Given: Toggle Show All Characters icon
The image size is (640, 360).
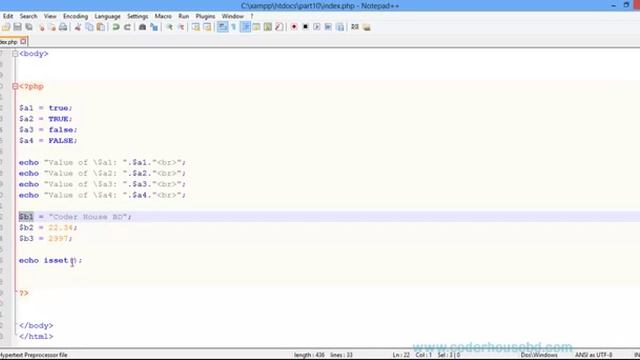Looking at the screenshot, I should [x=234, y=27].
